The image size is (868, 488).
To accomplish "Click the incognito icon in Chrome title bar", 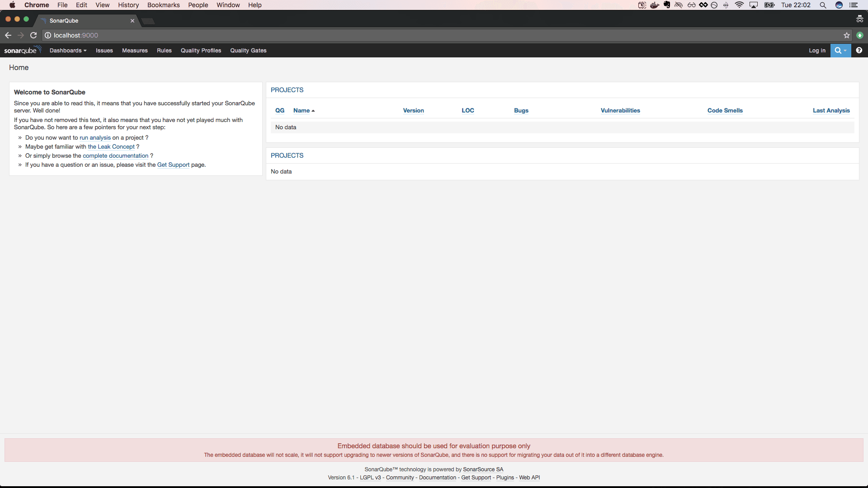I will tap(859, 19).
